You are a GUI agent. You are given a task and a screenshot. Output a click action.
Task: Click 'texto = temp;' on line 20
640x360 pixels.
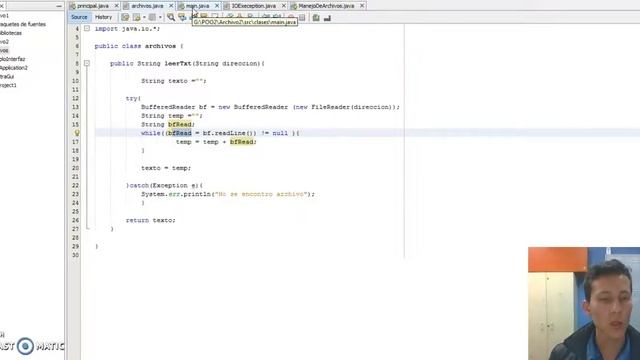[x=166, y=168]
